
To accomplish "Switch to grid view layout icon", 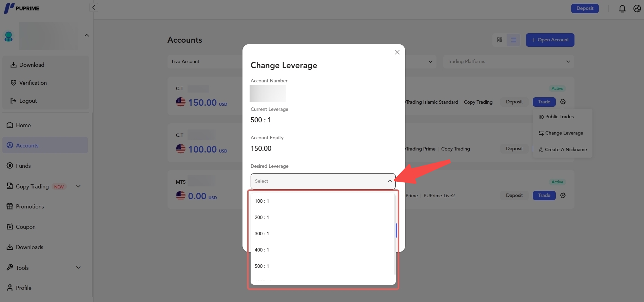I will pos(500,40).
